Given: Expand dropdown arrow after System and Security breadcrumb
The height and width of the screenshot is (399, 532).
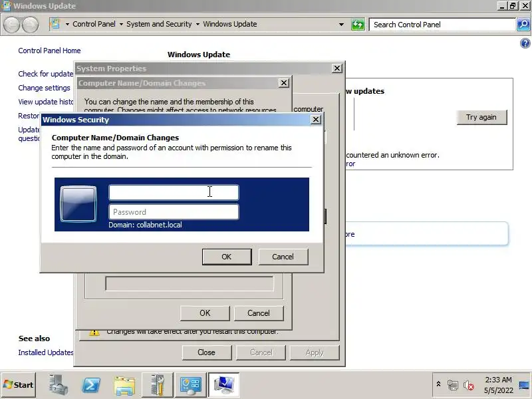Looking at the screenshot, I should pos(198,25).
